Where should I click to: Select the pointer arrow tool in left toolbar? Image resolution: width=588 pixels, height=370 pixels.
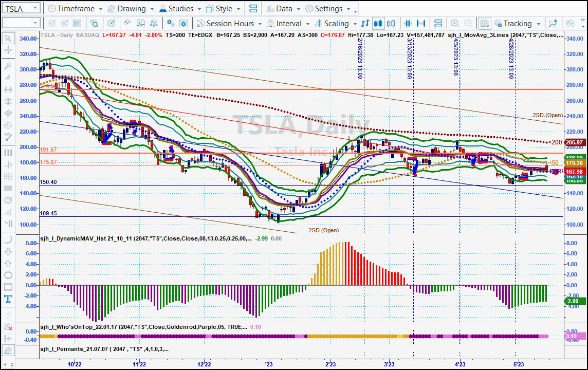click(8, 38)
